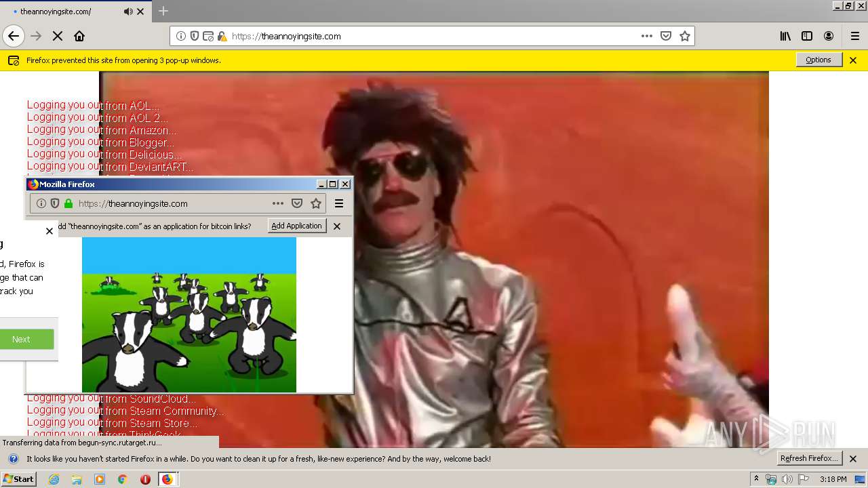
Task: Open the Library (history and bookmarks) button
Action: pyautogui.click(x=785, y=36)
